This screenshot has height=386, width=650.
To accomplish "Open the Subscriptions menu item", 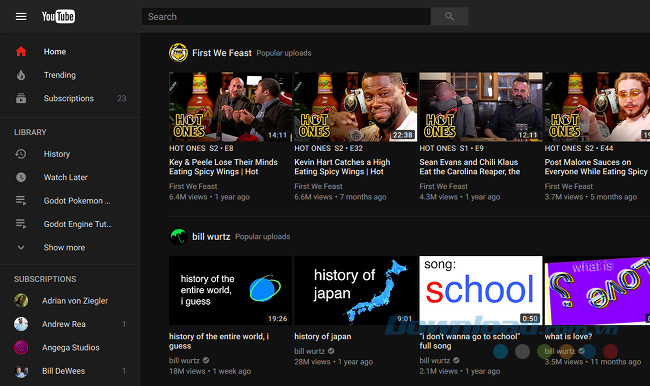I will point(70,98).
